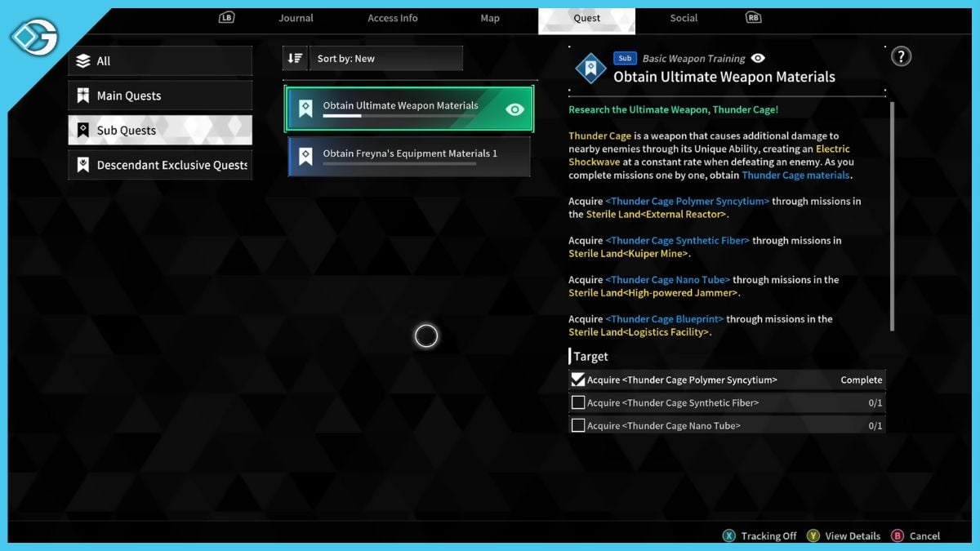Click the Y button View Details icon
The width and height of the screenshot is (980, 551).
pyautogui.click(x=813, y=536)
